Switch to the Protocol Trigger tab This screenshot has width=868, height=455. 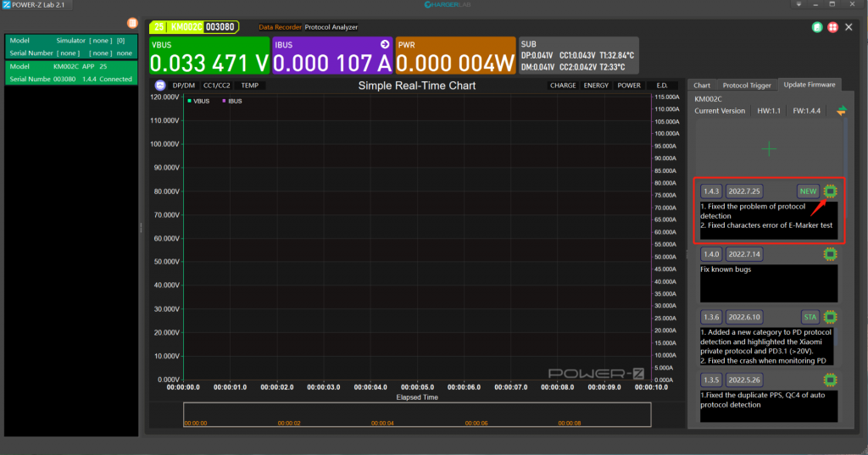pos(747,86)
